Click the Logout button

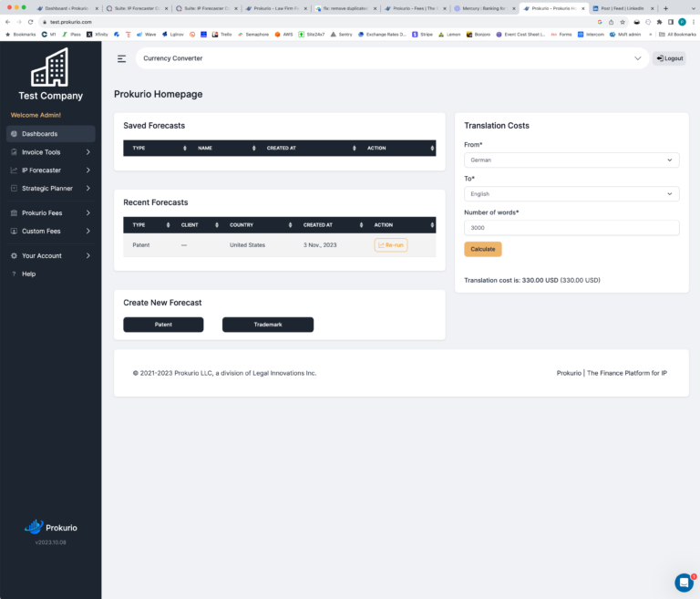[669, 58]
